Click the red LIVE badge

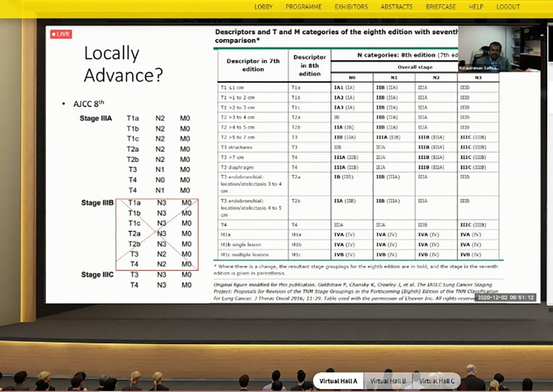tap(61, 34)
